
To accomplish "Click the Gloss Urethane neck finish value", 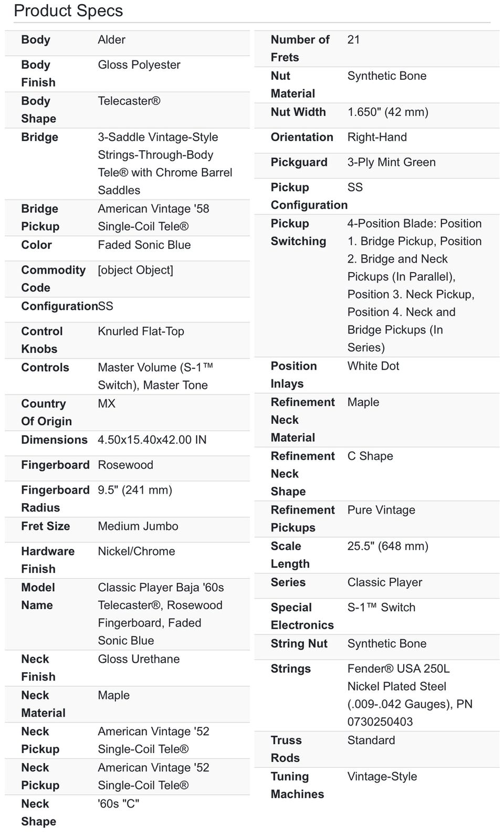I will coord(139,660).
